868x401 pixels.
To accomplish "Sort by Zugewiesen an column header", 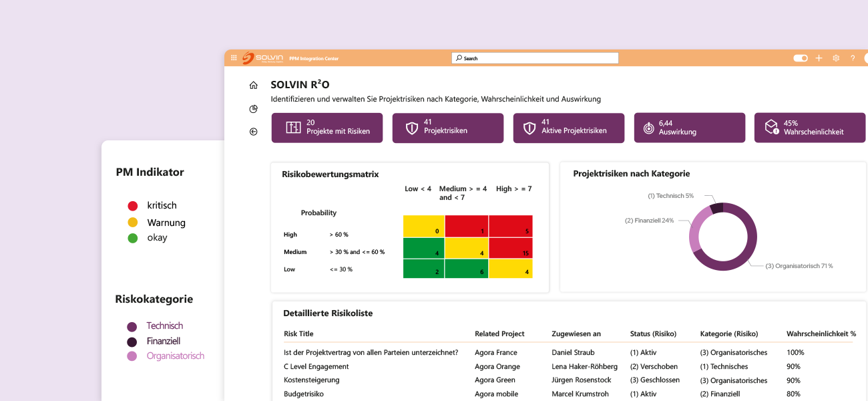I will 576,333.
